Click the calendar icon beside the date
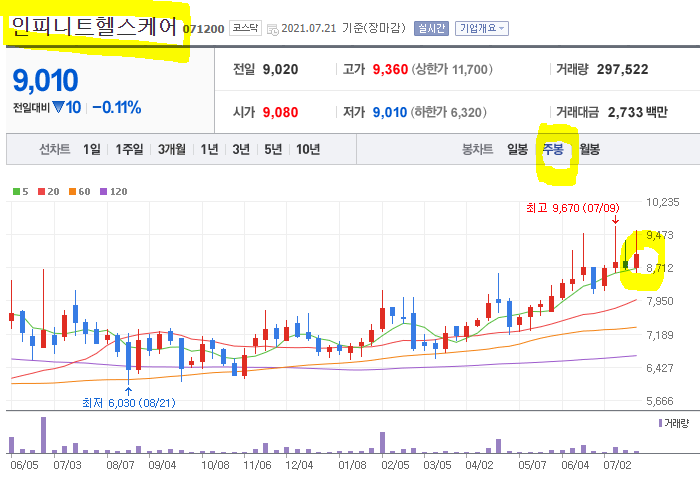The image size is (700, 478). [x=272, y=29]
